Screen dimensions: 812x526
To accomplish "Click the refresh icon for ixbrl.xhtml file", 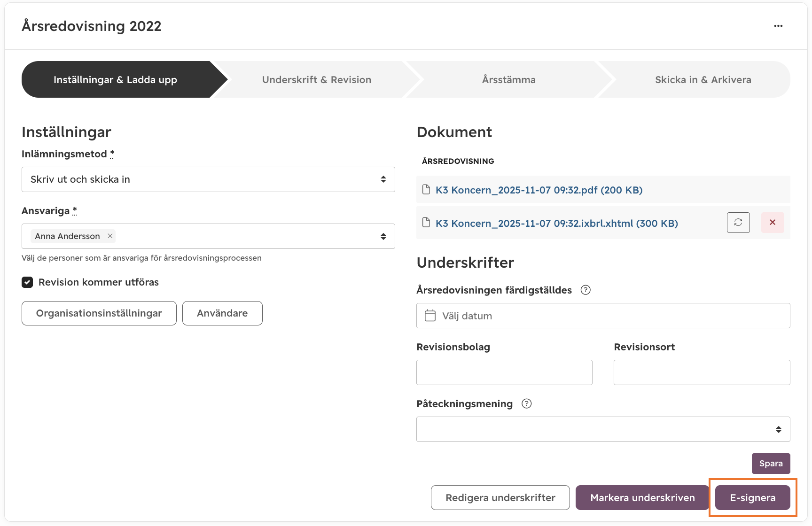I will click(x=738, y=223).
